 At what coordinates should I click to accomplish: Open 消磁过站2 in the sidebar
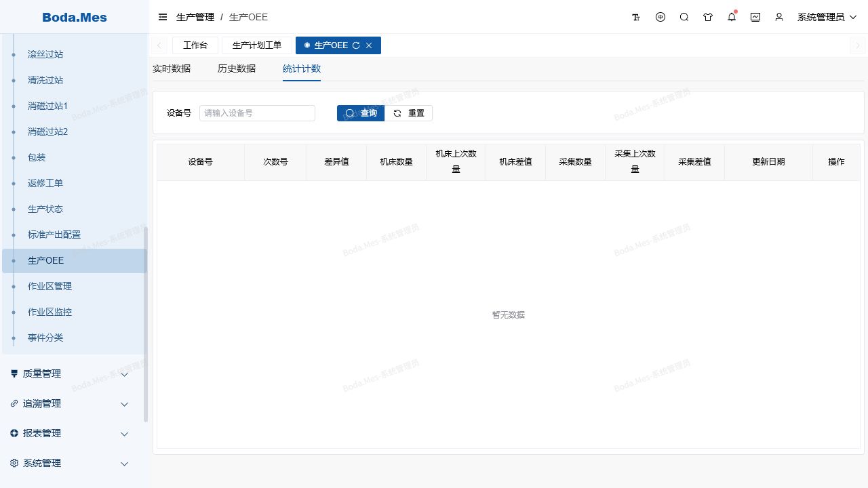coord(75,131)
